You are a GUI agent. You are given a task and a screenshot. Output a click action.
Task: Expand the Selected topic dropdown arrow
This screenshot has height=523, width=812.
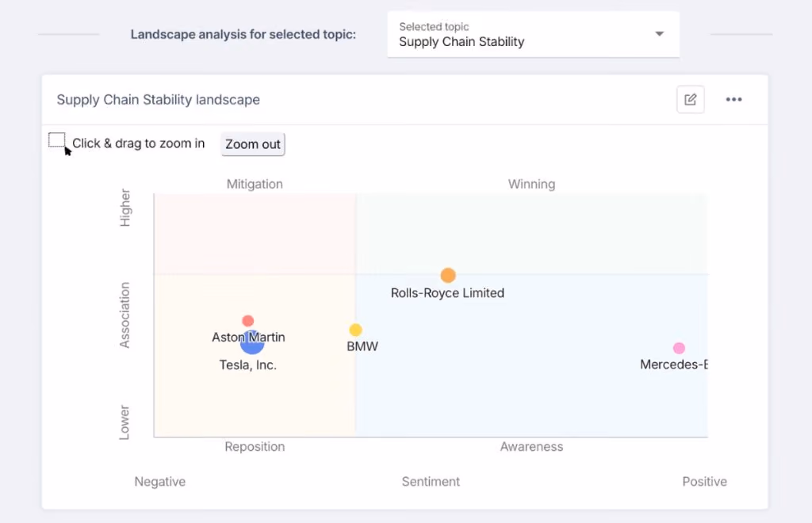[x=659, y=34]
